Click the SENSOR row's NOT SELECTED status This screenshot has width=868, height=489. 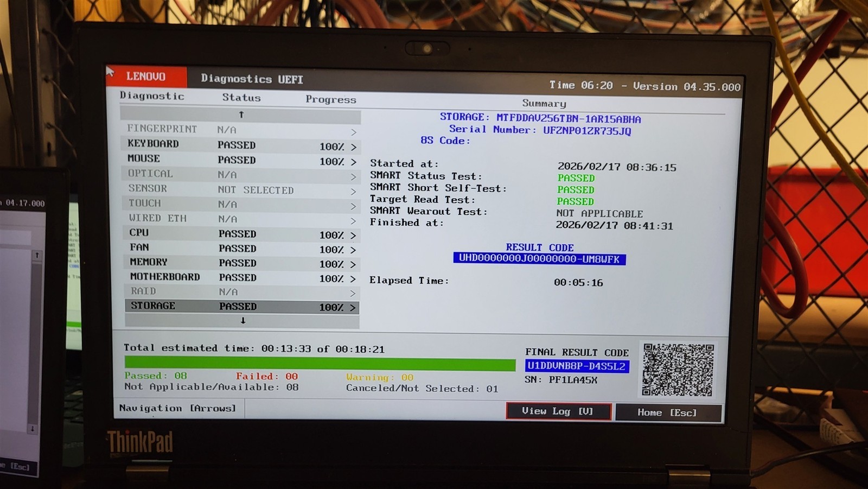(256, 190)
